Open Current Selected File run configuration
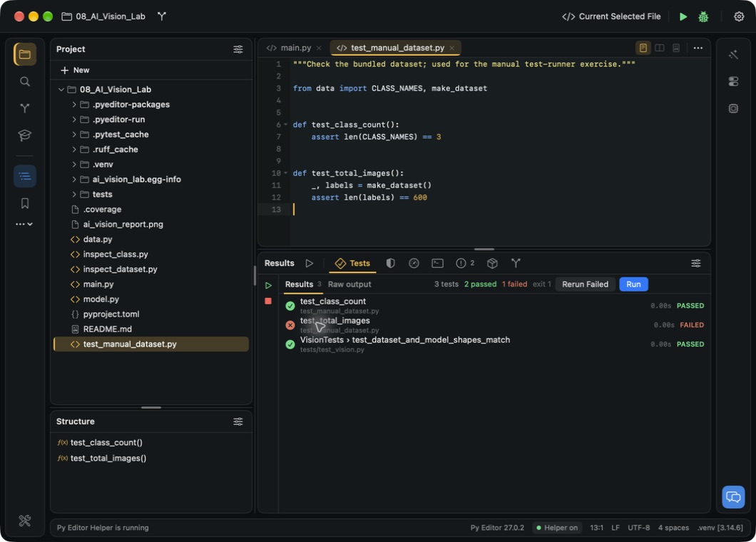The width and height of the screenshot is (756, 542). click(611, 16)
